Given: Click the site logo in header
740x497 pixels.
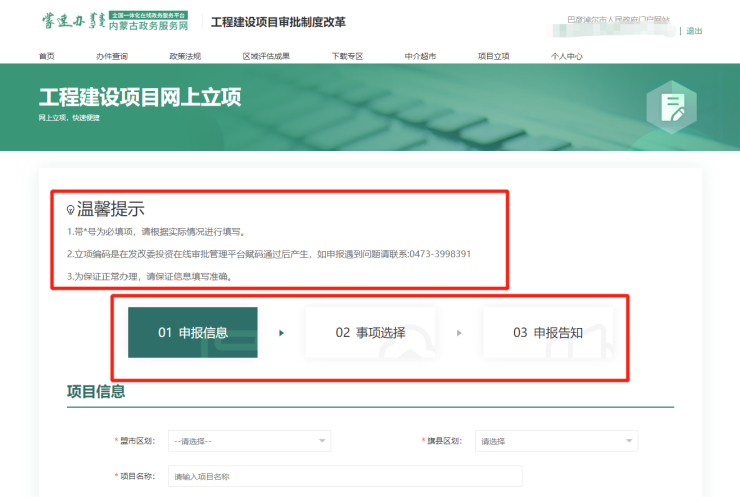Looking at the screenshot, I should pos(115,22).
